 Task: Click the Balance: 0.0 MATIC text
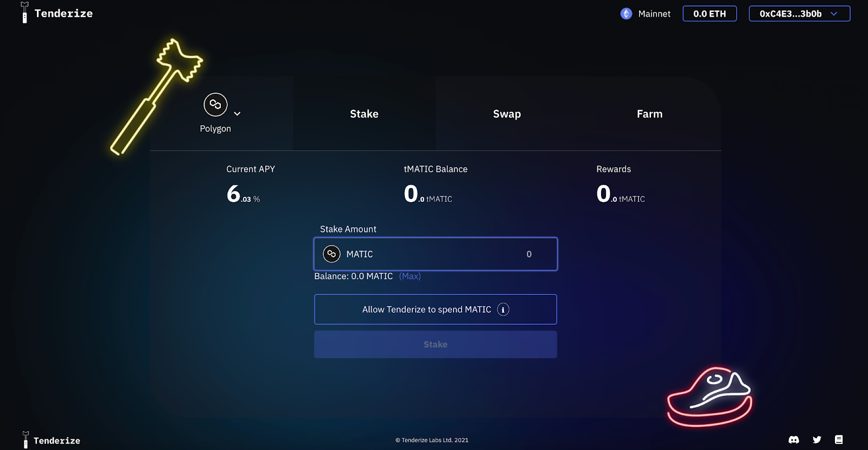[x=353, y=276]
